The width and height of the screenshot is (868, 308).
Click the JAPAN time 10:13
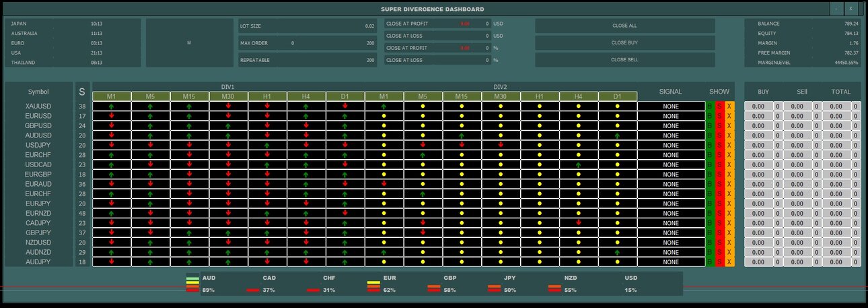pyautogui.click(x=96, y=23)
